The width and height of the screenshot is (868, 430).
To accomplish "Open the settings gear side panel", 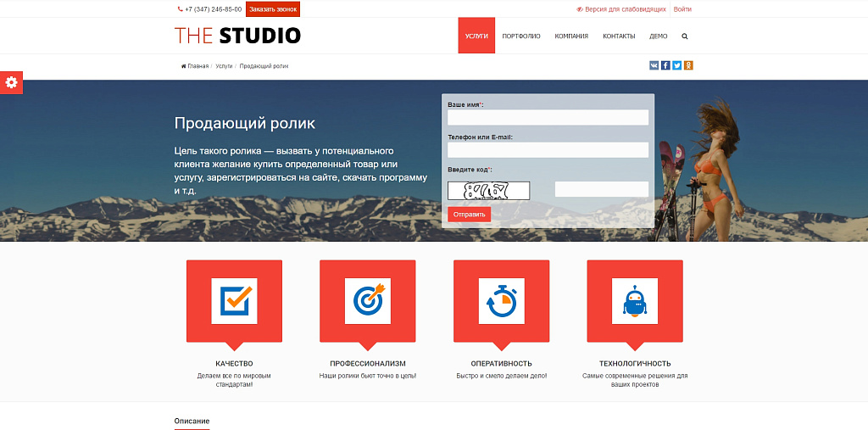I will click(x=11, y=82).
